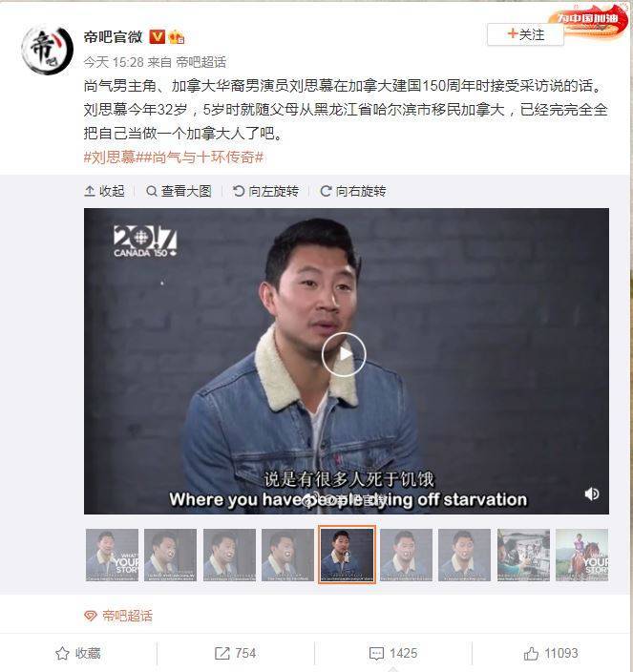Screen dimensions: 633x672
Task: Like the post with thumbs-up 11093
Action: click(x=551, y=653)
